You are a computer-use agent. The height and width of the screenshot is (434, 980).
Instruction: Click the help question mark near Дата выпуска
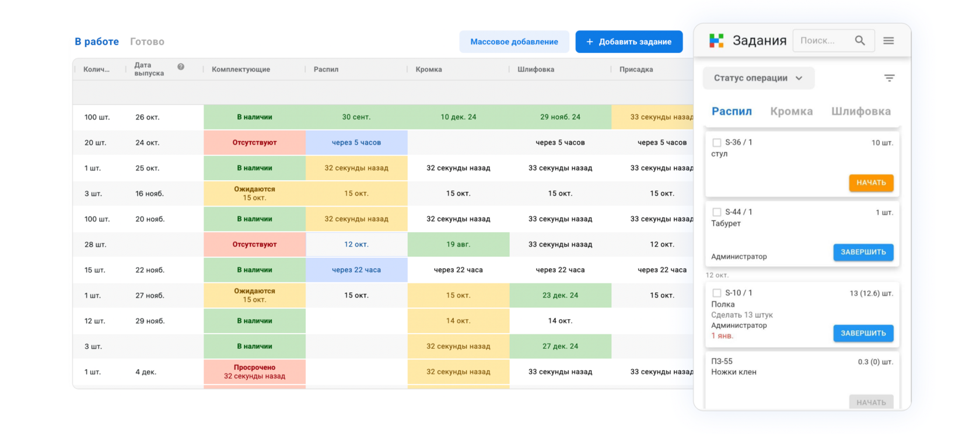point(181,66)
